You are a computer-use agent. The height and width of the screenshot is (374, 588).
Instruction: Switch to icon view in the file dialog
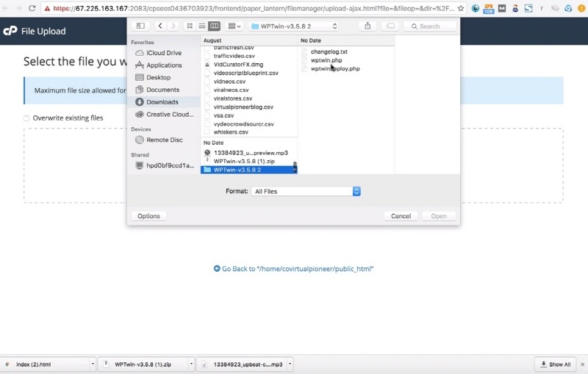pyautogui.click(x=190, y=26)
